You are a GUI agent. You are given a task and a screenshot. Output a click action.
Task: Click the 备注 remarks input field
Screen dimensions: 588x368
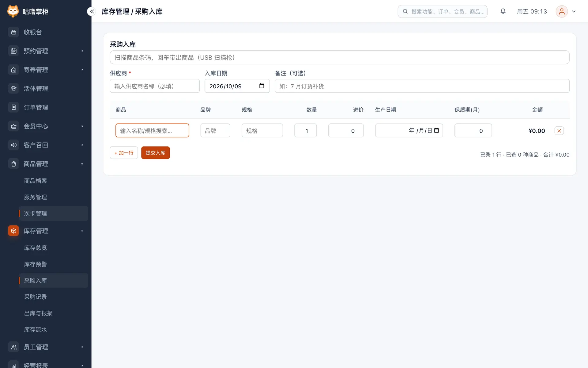click(422, 86)
